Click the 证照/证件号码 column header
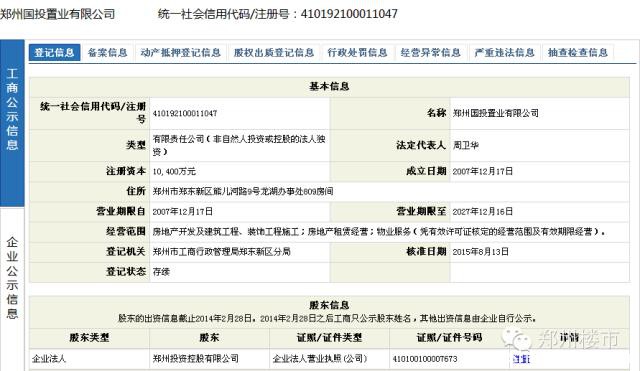The image size is (640, 371). coord(449,338)
